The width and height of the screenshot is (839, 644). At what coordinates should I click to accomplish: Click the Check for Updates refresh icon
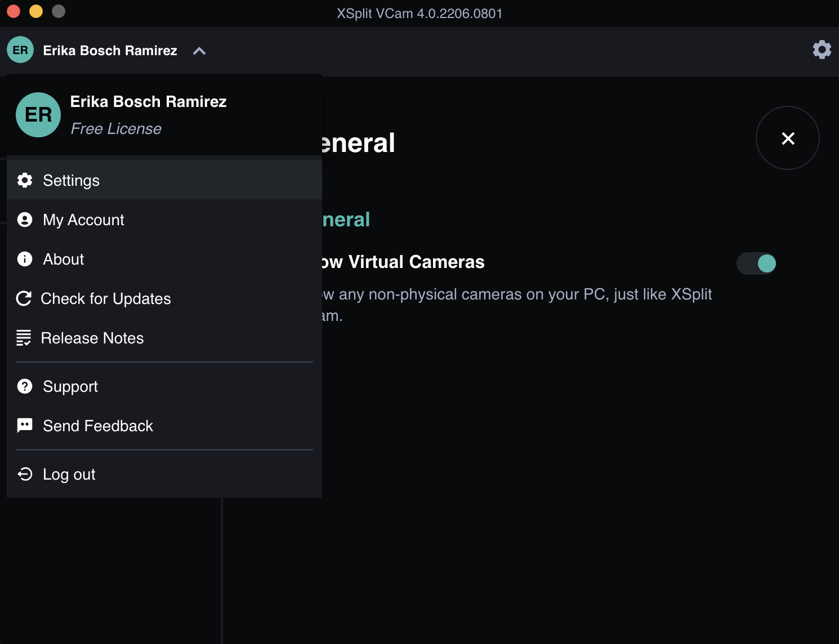click(24, 298)
